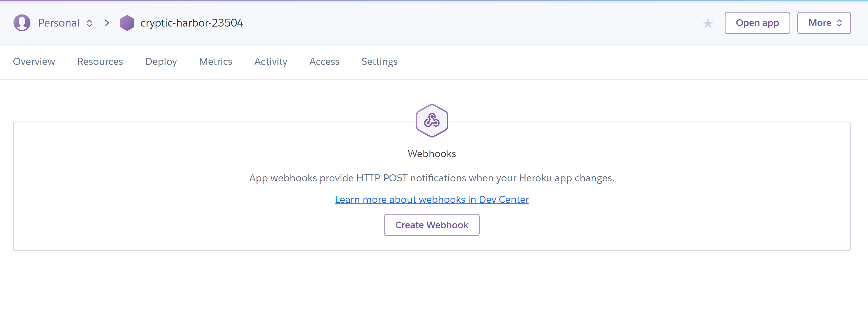Open the Overview tab
This screenshot has width=868, height=311.
tap(34, 61)
